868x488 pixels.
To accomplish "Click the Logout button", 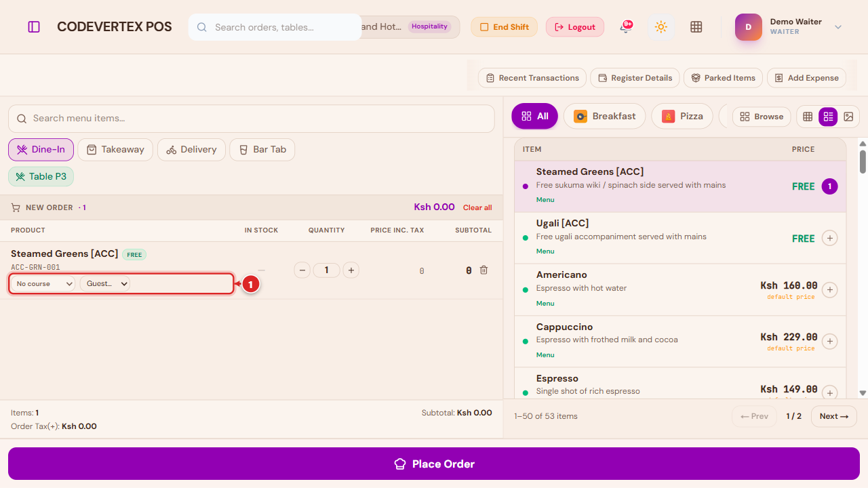I will coord(575,27).
